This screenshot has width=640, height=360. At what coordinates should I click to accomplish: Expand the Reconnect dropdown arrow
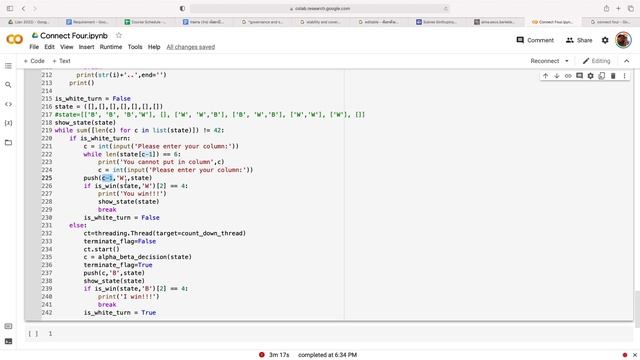pyautogui.click(x=567, y=61)
